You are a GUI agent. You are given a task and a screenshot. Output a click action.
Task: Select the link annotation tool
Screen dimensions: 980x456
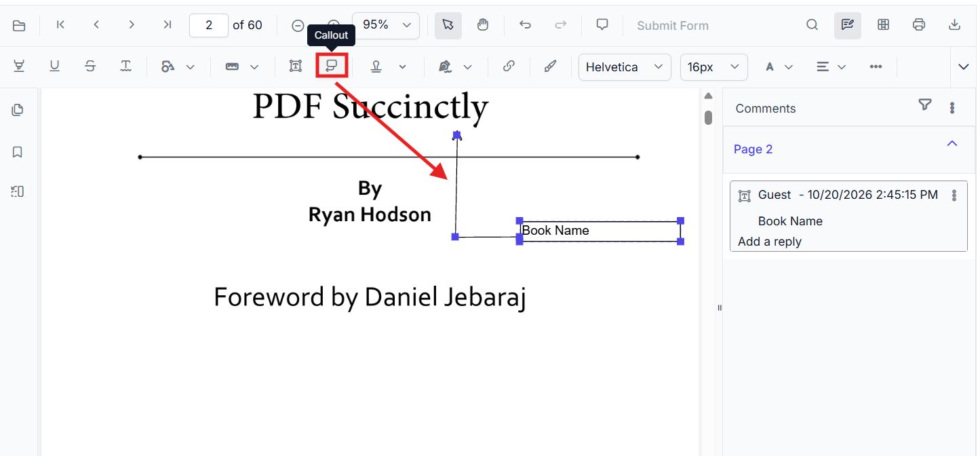point(509,66)
